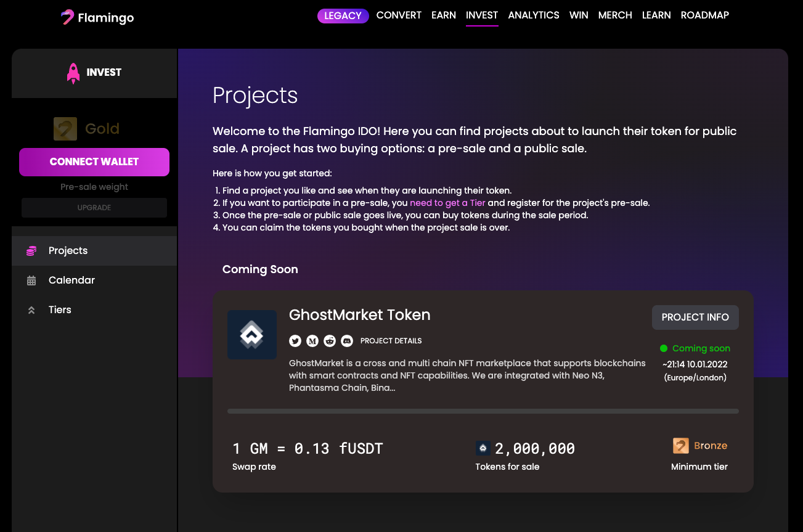Open the GhostMarket Discord icon link
Screen dimensions: 803x532
tap(347, 340)
